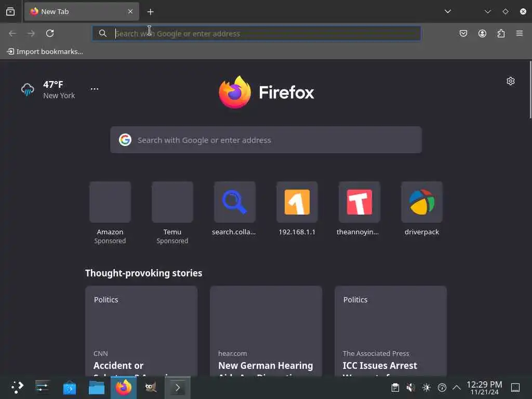Open weather widget options menu
Image resolution: width=532 pixels, height=399 pixels.
[95, 89]
